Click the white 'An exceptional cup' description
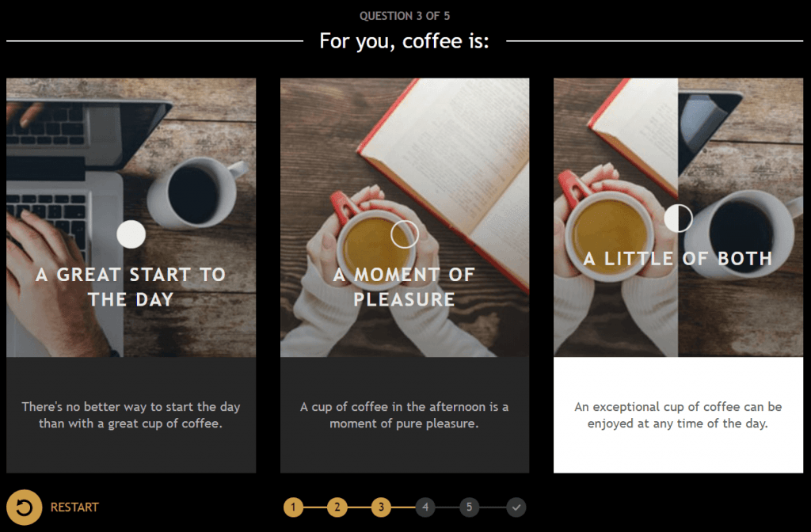The width and height of the screenshot is (811, 532). tap(678, 415)
